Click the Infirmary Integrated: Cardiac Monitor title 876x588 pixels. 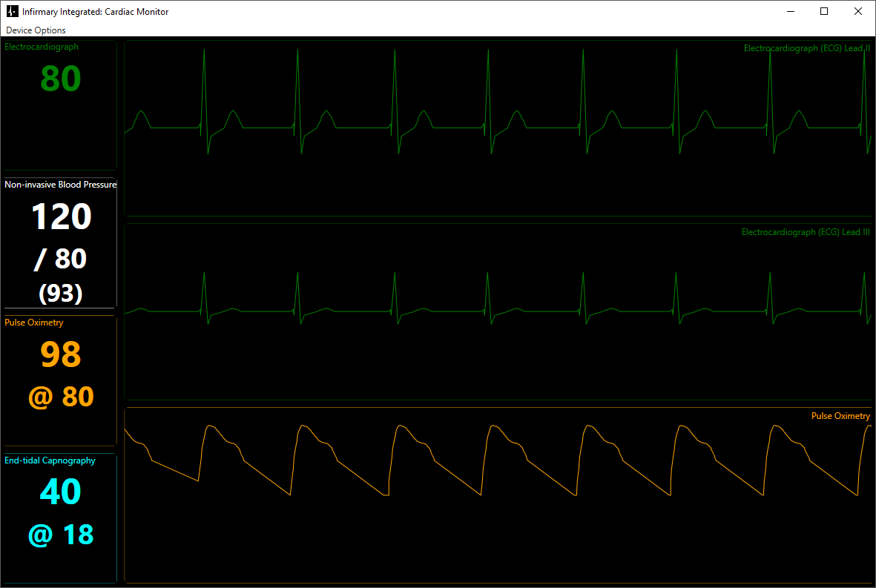coord(96,12)
